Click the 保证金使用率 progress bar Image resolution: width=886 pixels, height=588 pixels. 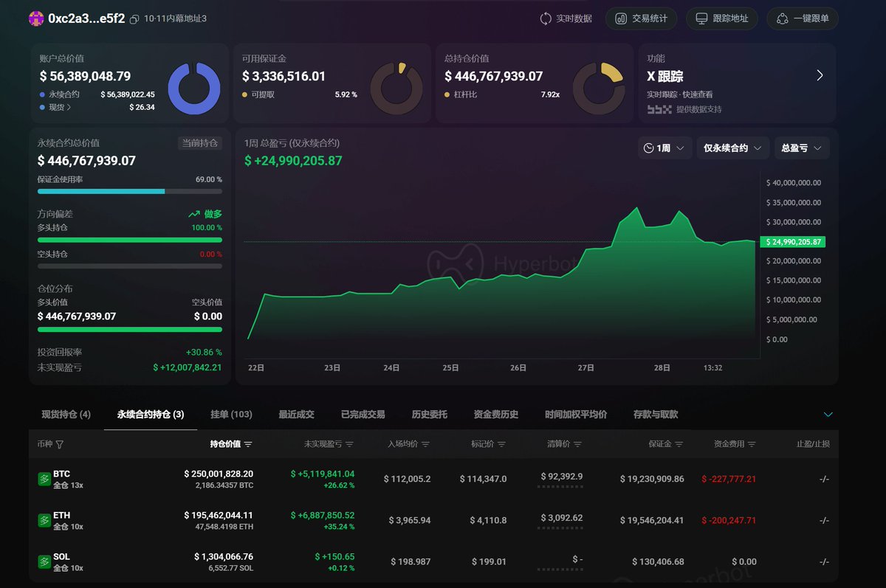coord(130,191)
